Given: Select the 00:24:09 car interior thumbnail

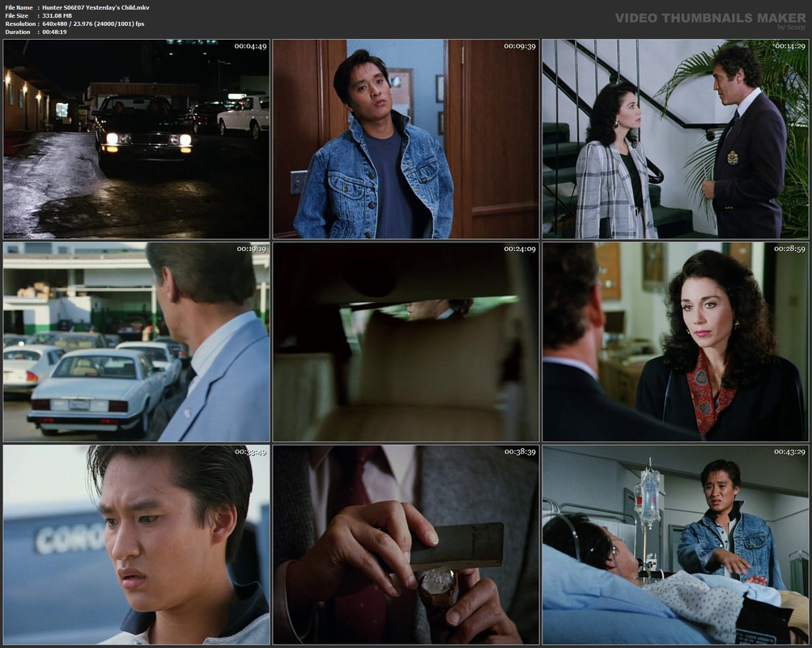Looking at the screenshot, I should click(406, 342).
